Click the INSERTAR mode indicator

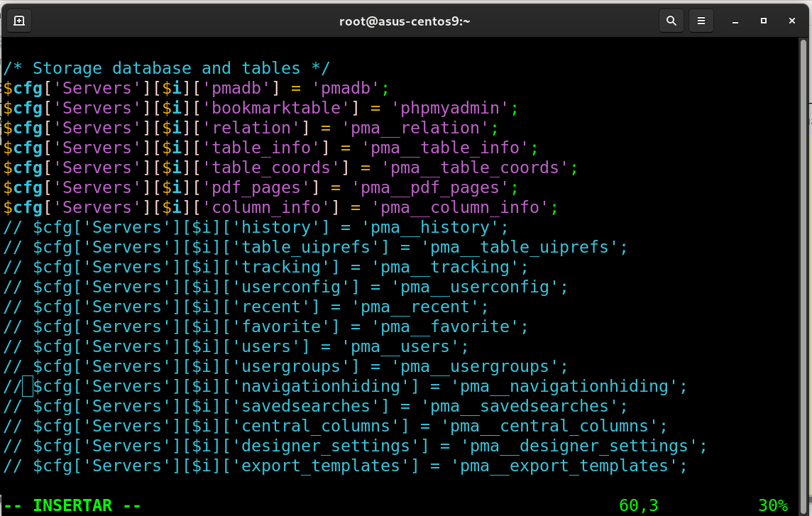coord(72,505)
